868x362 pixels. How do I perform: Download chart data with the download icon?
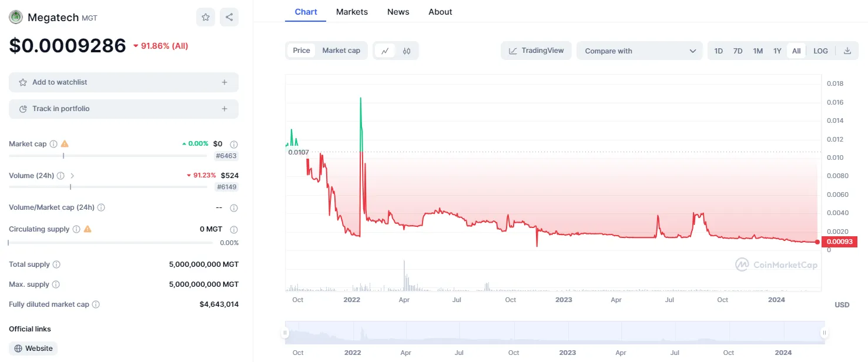(847, 51)
